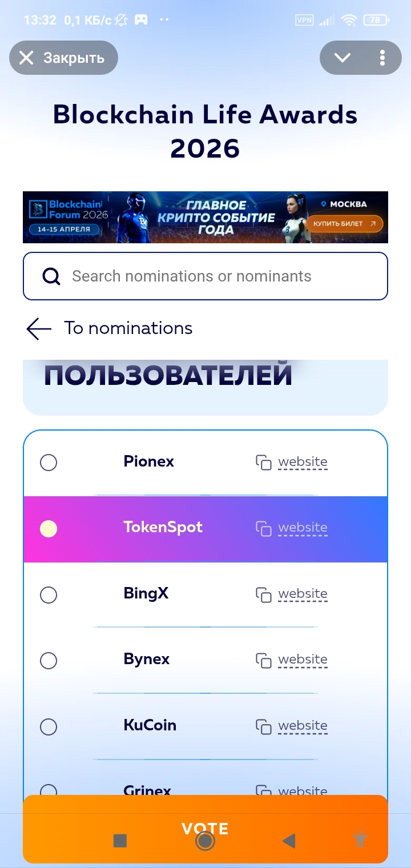The height and width of the screenshot is (868, 411).
Task: Select the Pionex radio button
Action: (49, 463)
